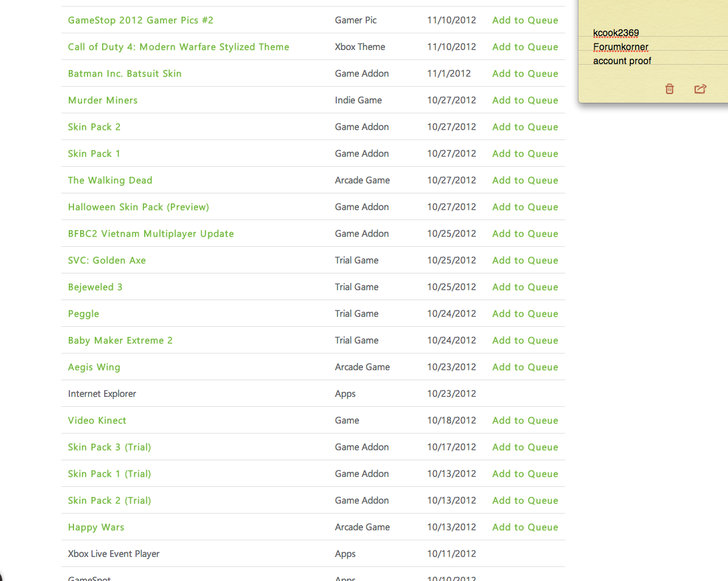Open the Peggle trial game link

point(83,314)
